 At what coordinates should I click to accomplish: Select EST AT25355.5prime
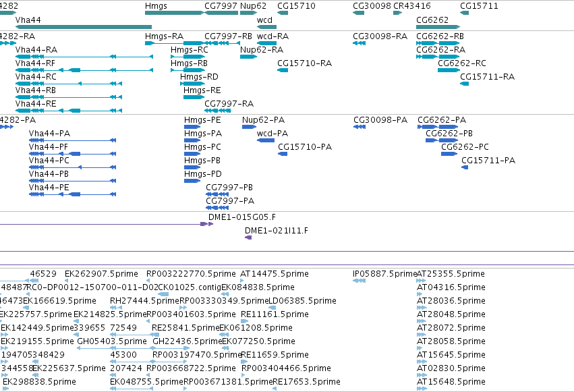click(451, 274)
